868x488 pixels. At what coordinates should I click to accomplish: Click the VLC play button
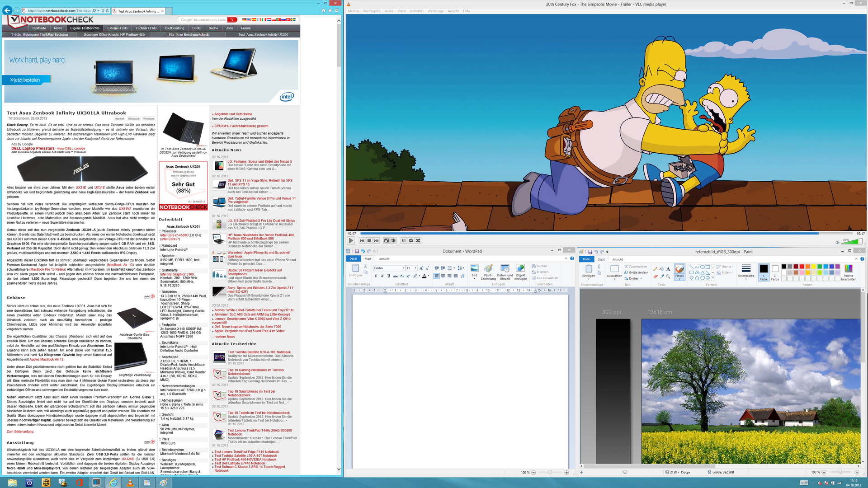[x=351, y=241]
